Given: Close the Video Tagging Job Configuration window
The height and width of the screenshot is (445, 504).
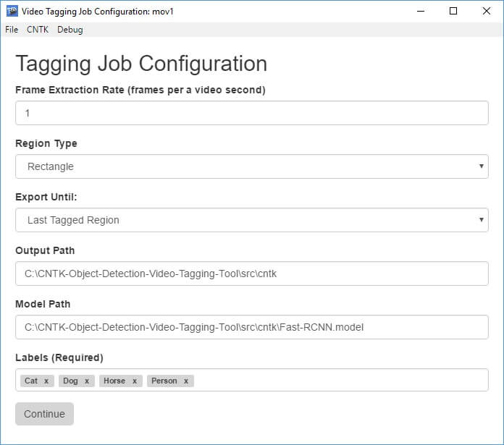Looking at the screenshot, I should tap(487, 11).
